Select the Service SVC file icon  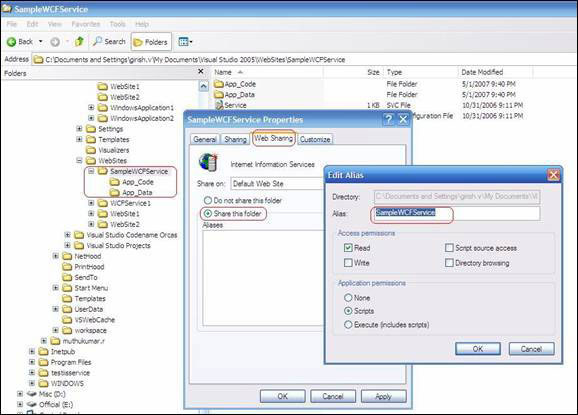(219, 105)
